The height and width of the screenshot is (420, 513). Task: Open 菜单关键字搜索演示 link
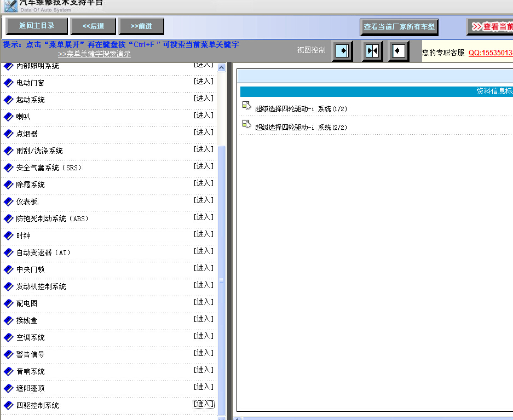[x=94, y=54]
